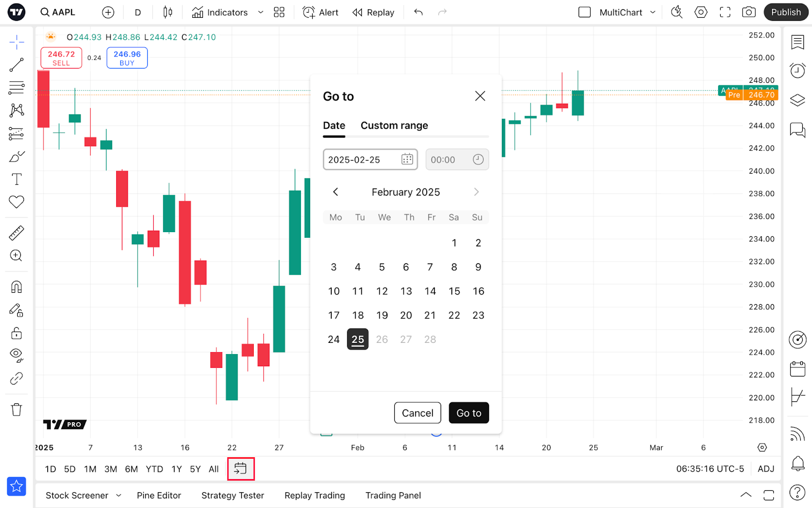Expand the Indicators favorites dropdown arrow
Viewport: 812px width, 508px height.
pyautogui.click(x=260, y=12)
